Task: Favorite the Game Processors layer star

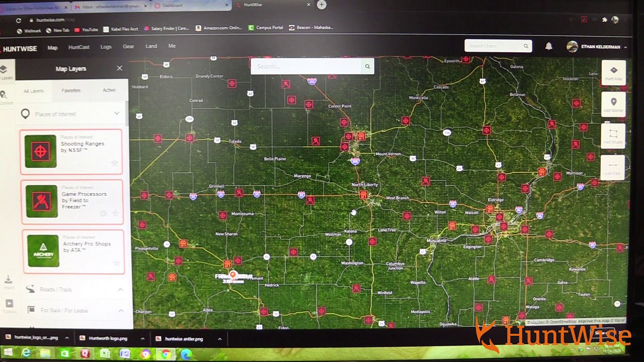Action: coord(115,213)
